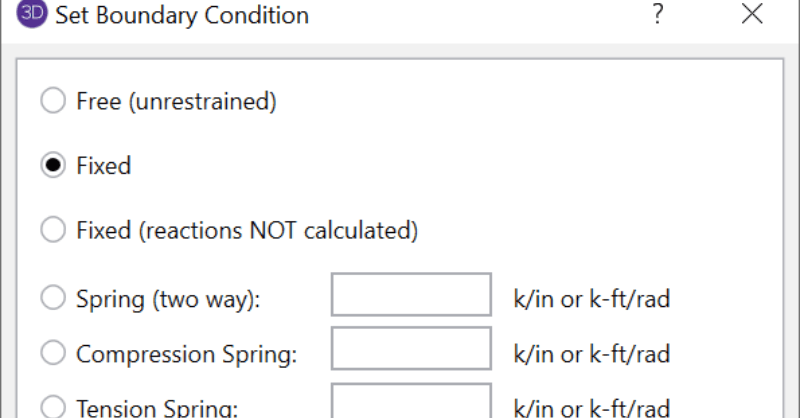Click the units text beside Spring (two way)
This screenshot has width=800, height=418.
591,299
